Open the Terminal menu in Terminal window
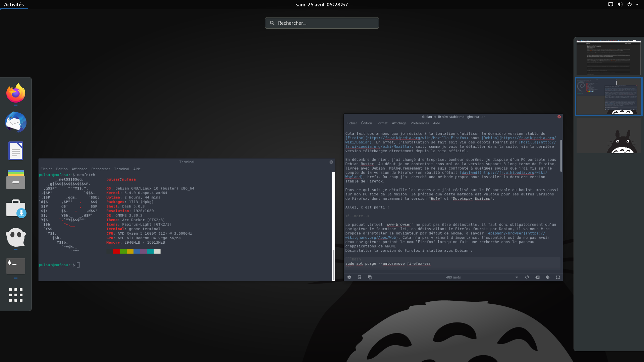The width and height of the screenshot is (644, 362). tap(121, 169)
